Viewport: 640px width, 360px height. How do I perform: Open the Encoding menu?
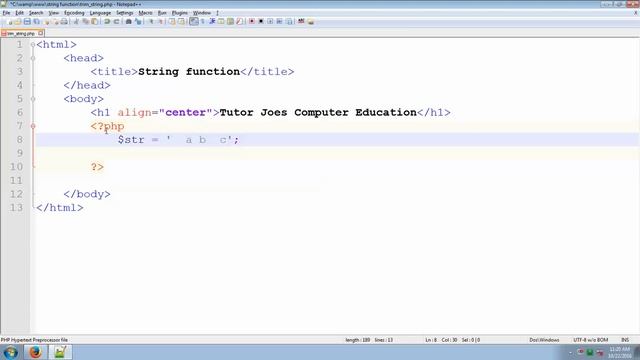coord(74,13)
